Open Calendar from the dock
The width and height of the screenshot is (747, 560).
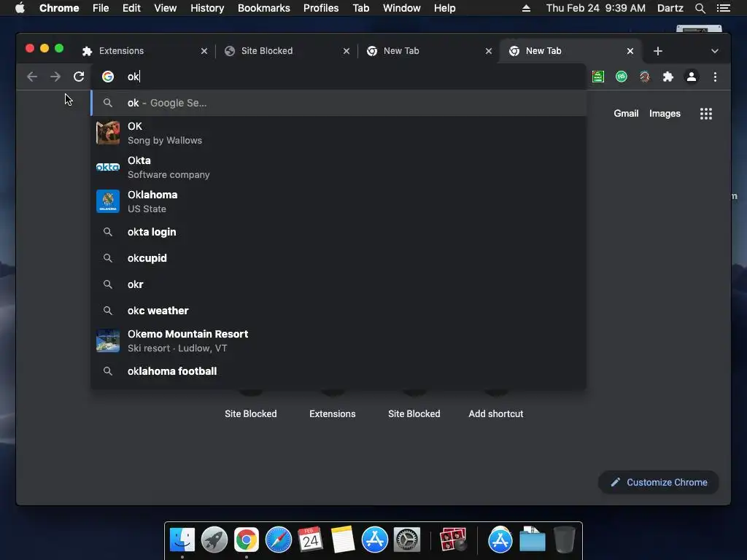(x=311, y=540)
